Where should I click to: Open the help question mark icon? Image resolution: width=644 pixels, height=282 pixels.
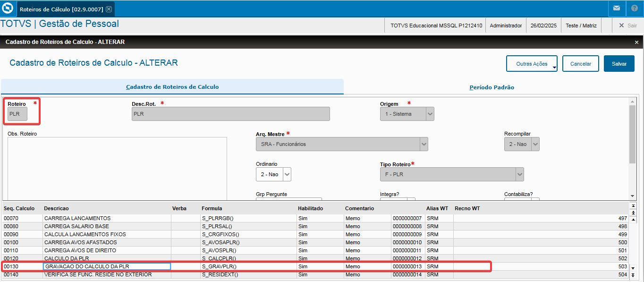tap(634, 9)
